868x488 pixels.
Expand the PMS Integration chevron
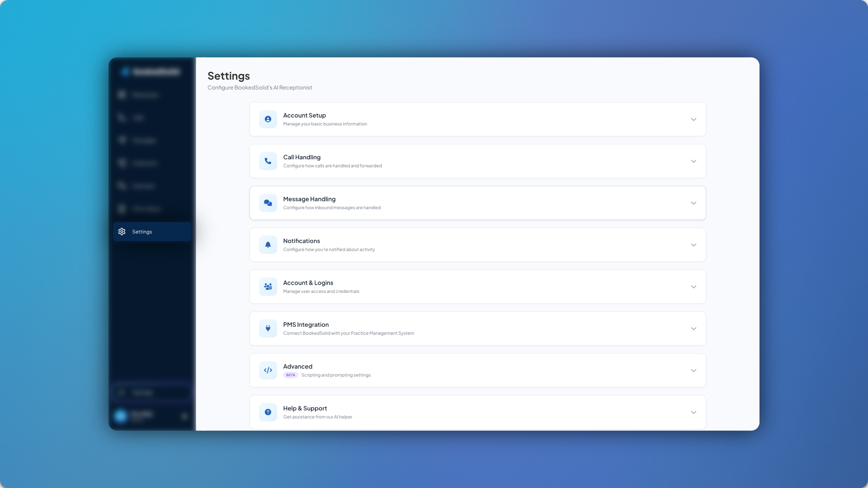pos(693,329)
